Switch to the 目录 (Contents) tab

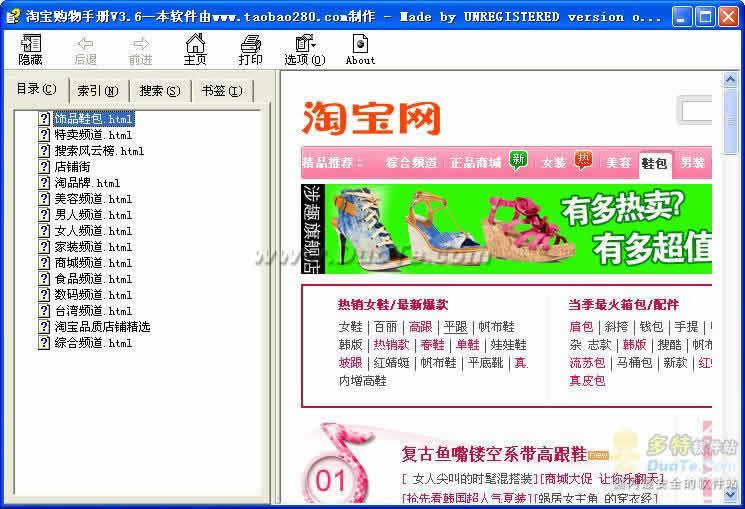coord(37,89)
